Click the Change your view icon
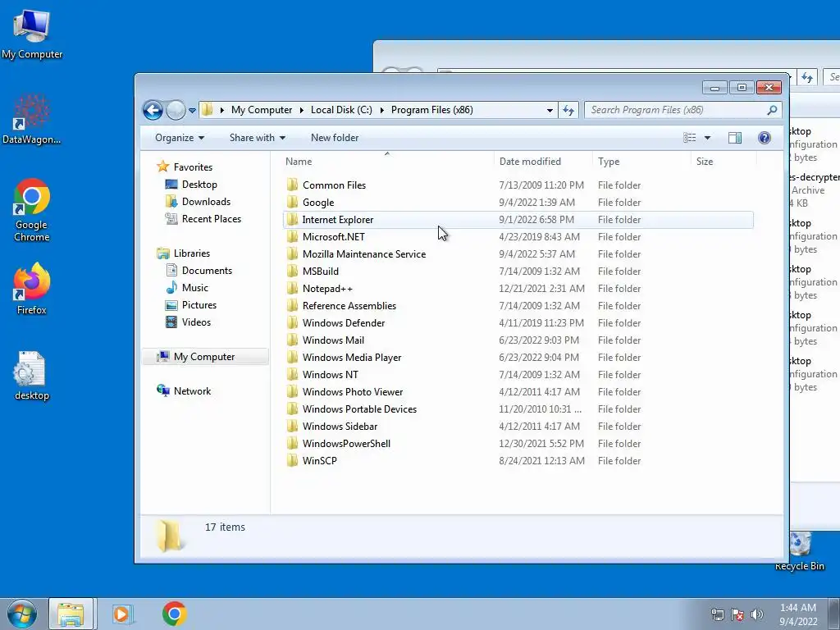 point(689,138)
